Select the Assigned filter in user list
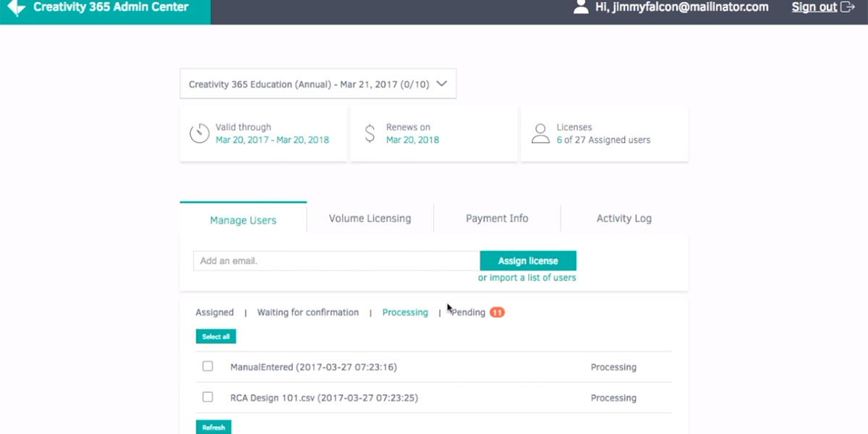868x434 pixels. click(214, 312)
